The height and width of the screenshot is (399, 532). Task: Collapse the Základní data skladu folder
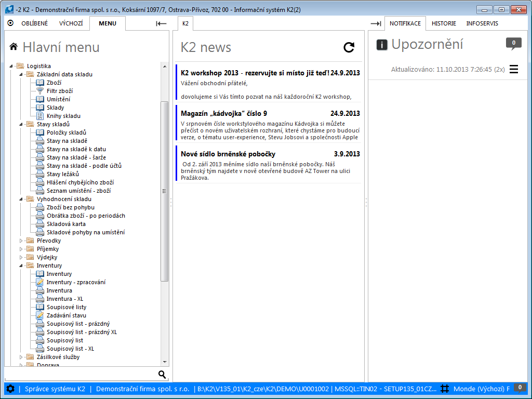[x=21, y=74]
